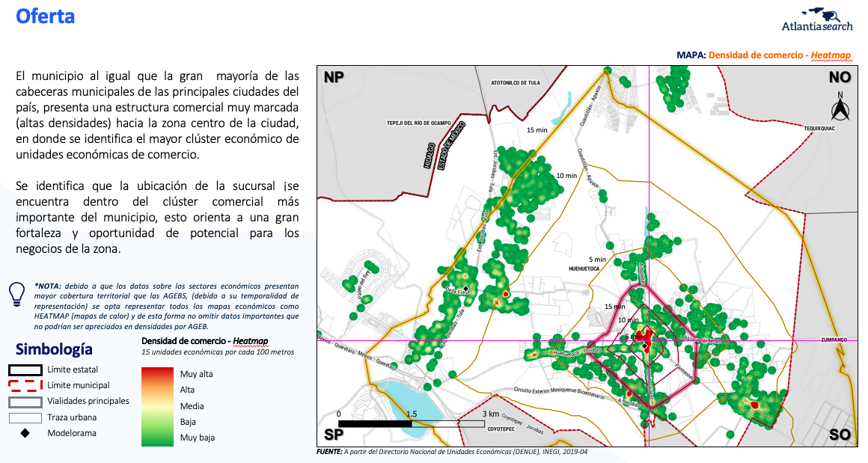Screen dimensions: 868x463
Task: Click the "Traza urbana" legend label
Action: (x=72, y=417)
